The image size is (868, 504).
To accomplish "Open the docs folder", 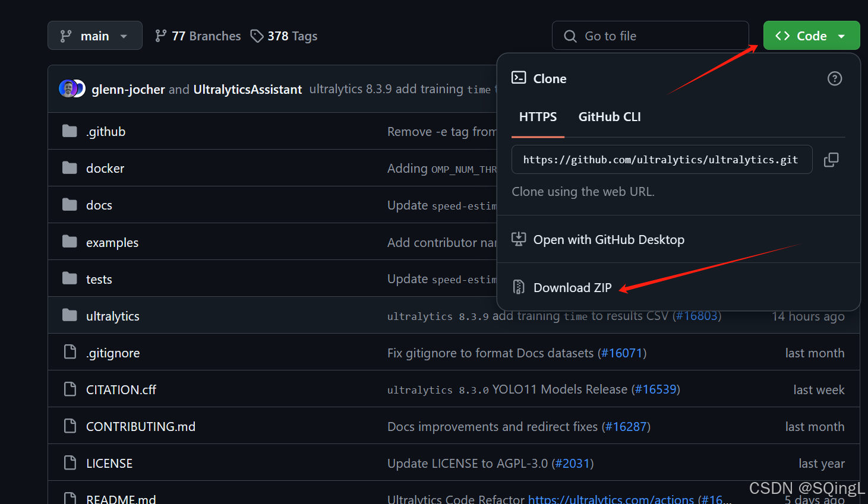I will click(x=99, y=205).
